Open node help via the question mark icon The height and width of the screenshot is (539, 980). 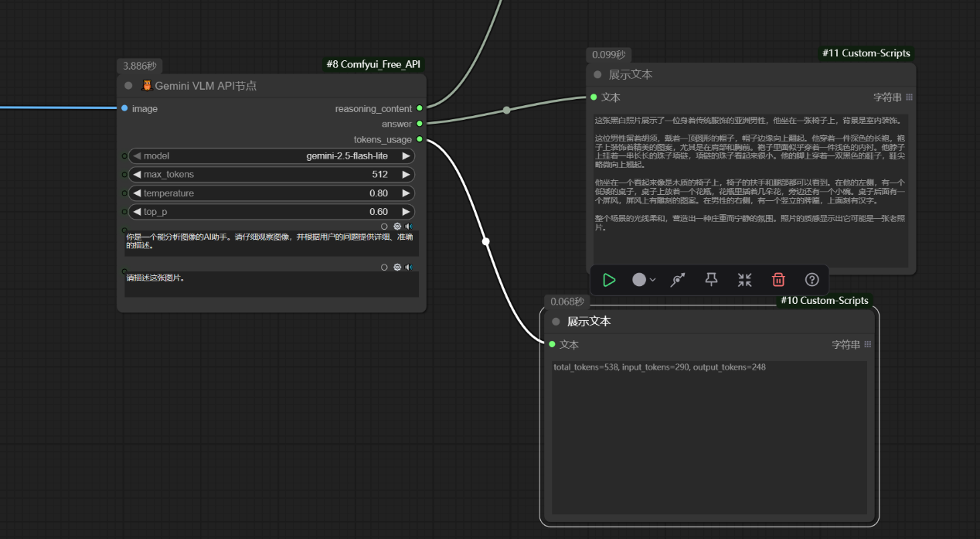(x=812, y=280)
